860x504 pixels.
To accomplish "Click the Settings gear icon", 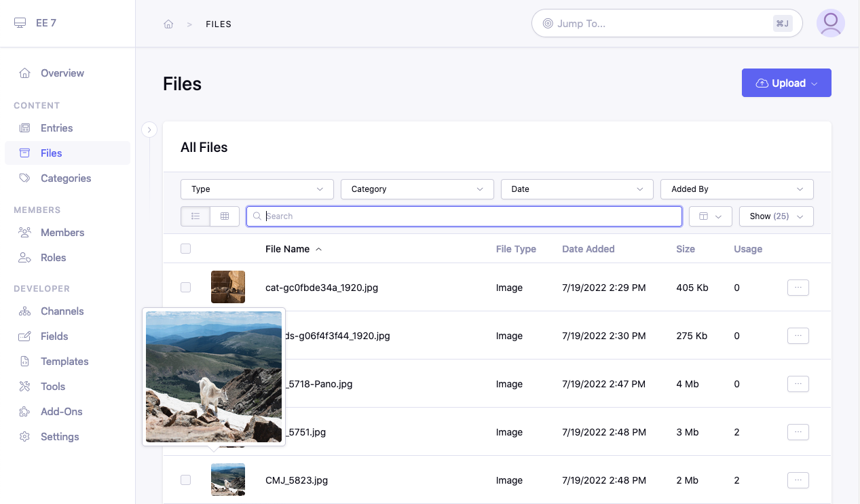I will click(24, 437).
